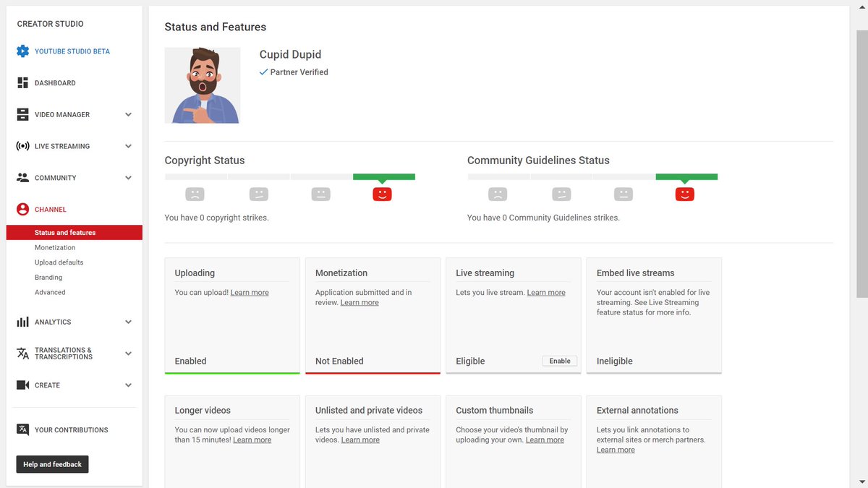Click the red smiley under Community Guidelines Status
Screen dimensions: 868x488
[684, 194]
